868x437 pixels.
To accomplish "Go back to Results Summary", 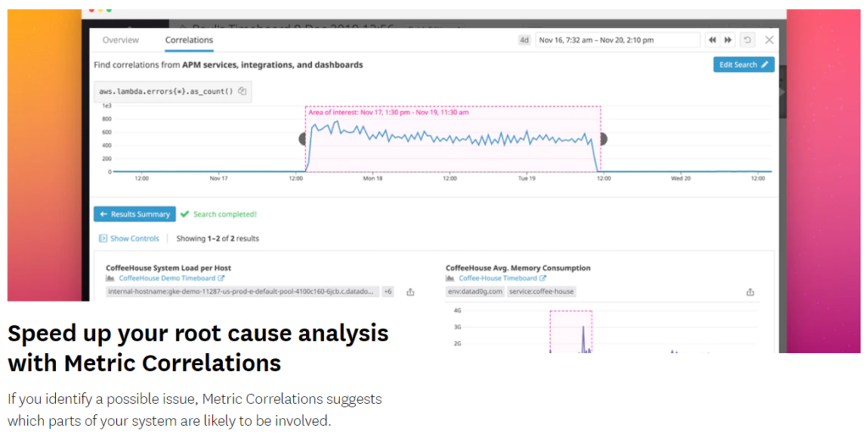I will pyautogui.click(x=135, y=214).
